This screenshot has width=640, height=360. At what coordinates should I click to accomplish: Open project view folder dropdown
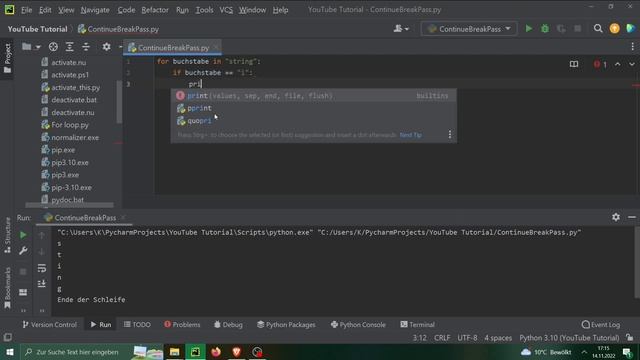[x=31, y=47]
